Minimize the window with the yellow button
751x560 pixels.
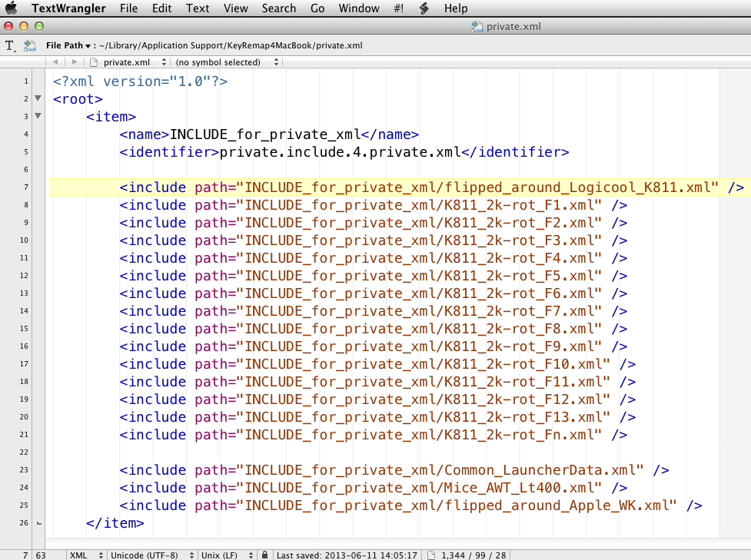[x=24, y=26]
